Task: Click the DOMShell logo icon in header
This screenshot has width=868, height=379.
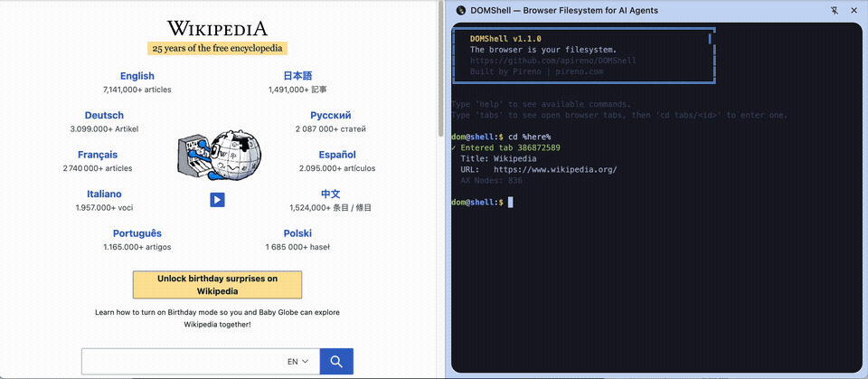Action: coord(460,10)
